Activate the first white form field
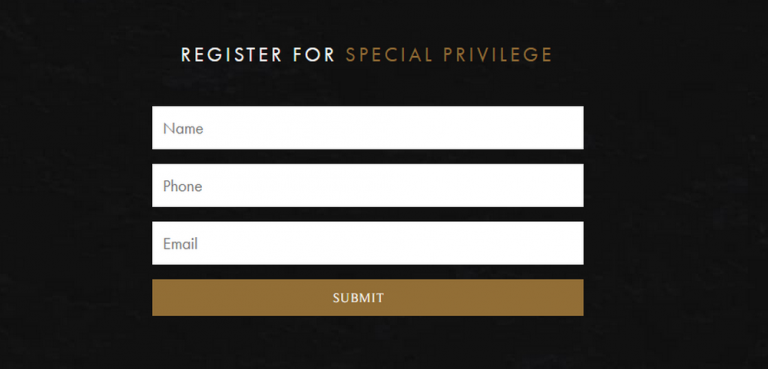The image size is (768, 369). [367, 127]
